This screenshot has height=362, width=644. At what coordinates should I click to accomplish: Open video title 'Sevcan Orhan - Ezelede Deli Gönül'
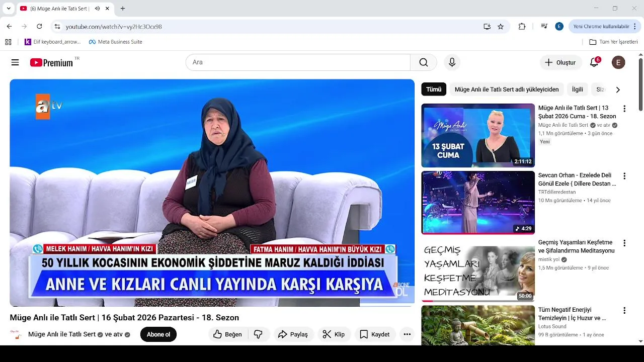coord(577,179)
